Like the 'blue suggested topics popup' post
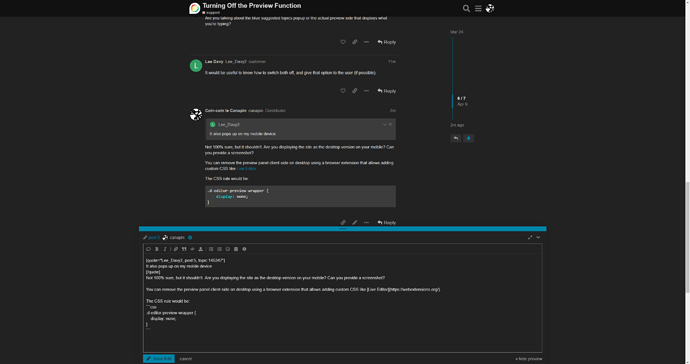The height and width of the screenshot is (364, 690). (x=343, y=42)
